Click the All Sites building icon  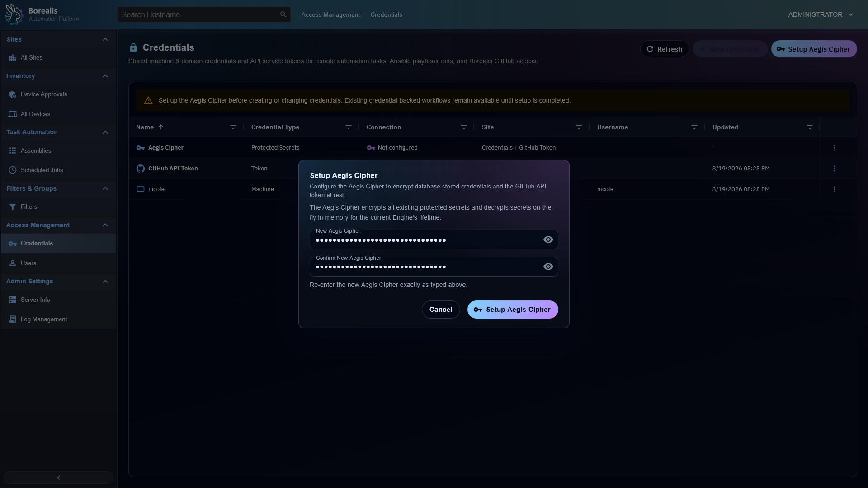coord(13,58)
